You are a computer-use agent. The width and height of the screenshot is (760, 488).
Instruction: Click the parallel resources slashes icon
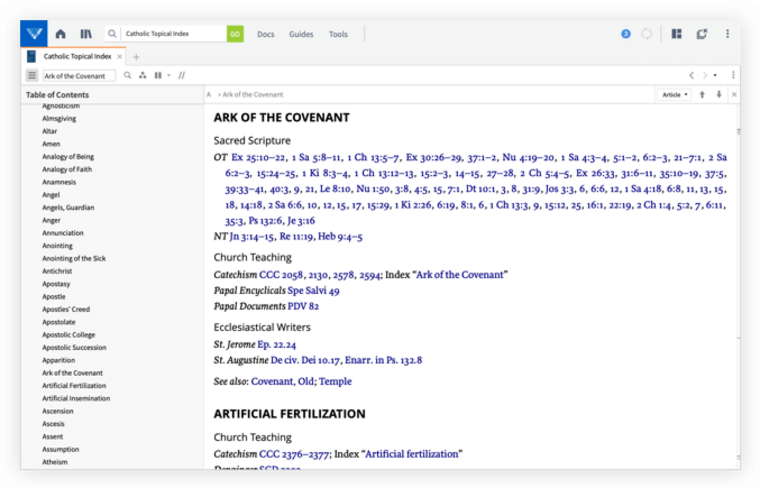pyautogui.click(x=182, y=75)
